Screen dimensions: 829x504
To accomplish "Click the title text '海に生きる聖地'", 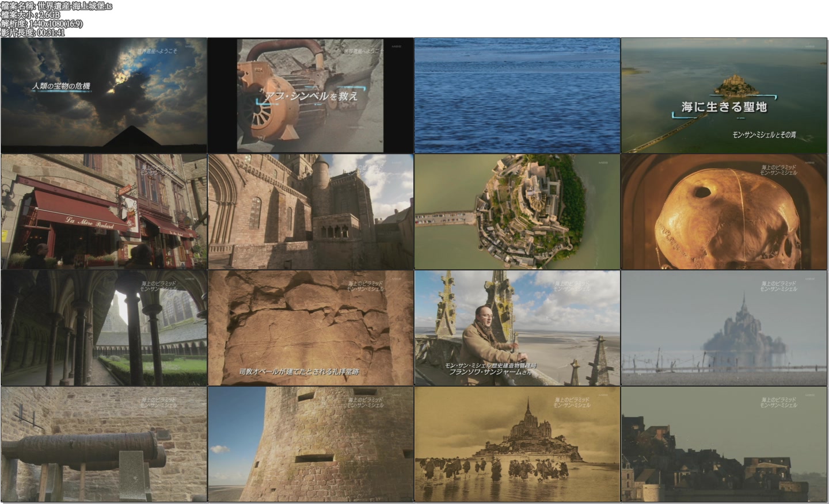I will [724, 106].
